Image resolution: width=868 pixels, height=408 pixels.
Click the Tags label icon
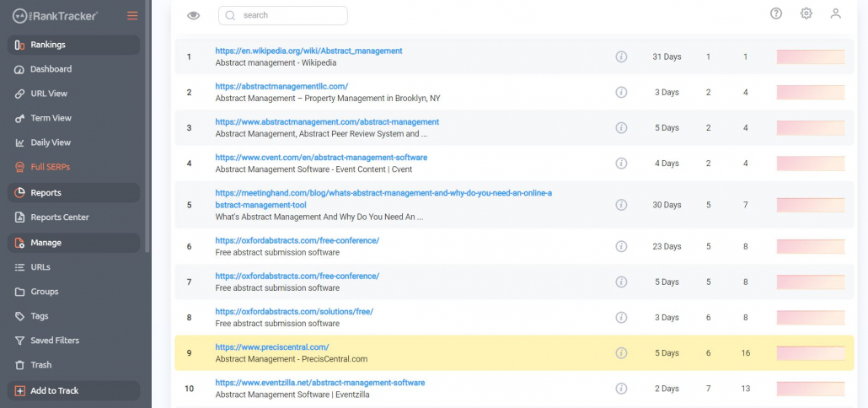[20, 316]
